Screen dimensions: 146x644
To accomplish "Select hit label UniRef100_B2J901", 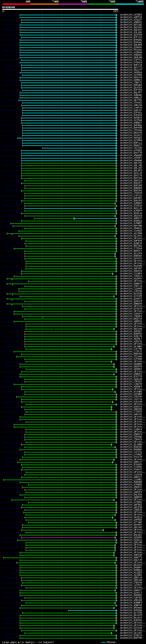I will point(131,236).
